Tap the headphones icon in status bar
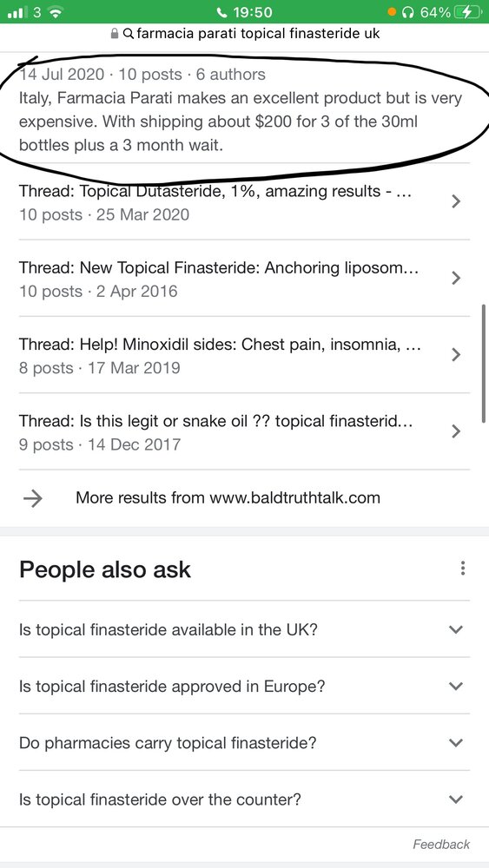 pyautogui.click(x=409, y=11)
